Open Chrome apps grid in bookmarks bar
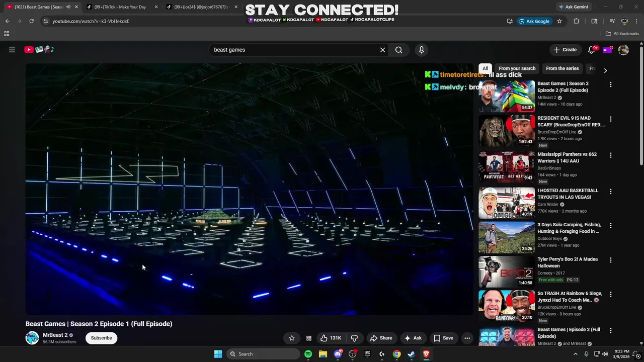The width and height of the screenshot is (644, 362). pyautogui.click(x=7, y=34)
